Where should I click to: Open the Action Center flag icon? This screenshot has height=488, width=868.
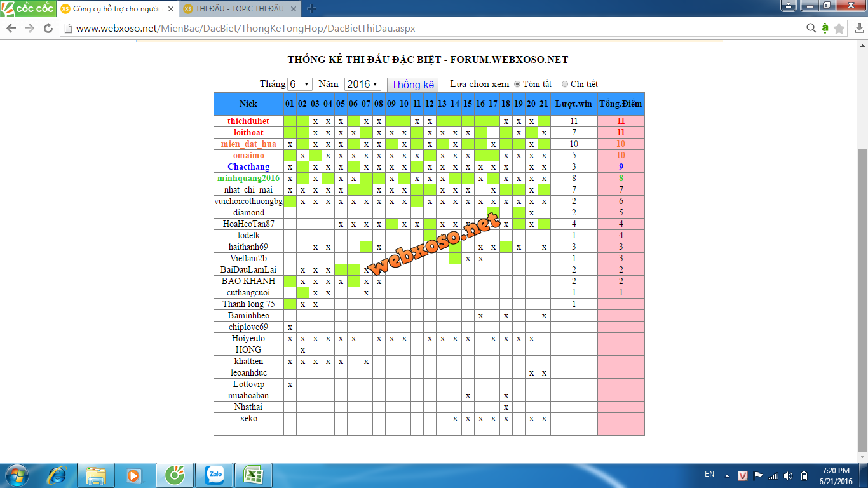(x=758, y=475)
